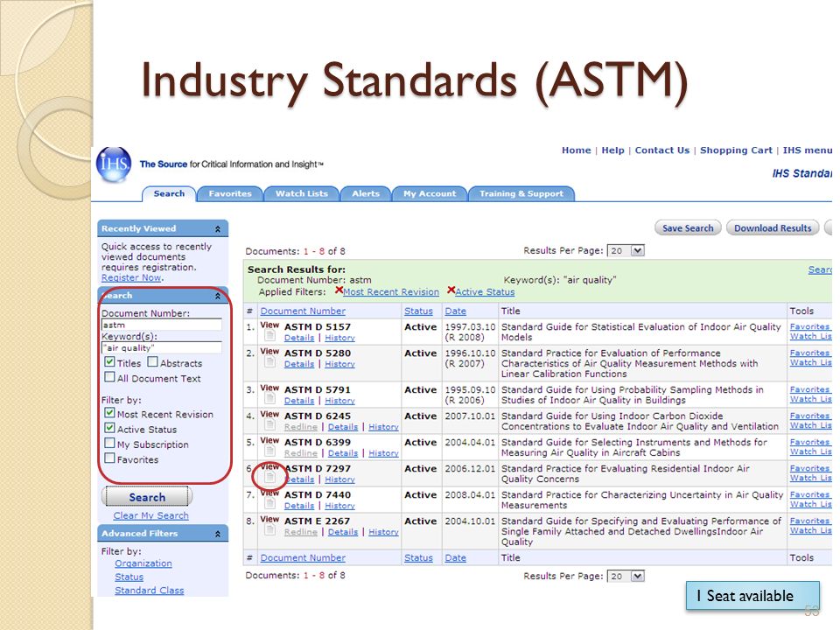Open document icon for ASTM D 5791
Screen dimensions: 840x630
tap(270, 399)
